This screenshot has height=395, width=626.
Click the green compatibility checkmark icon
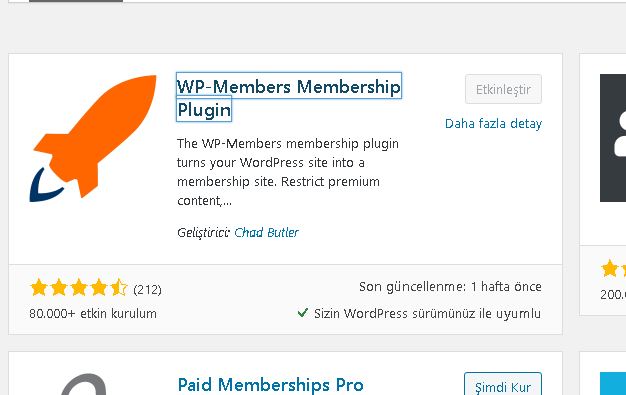303,312
